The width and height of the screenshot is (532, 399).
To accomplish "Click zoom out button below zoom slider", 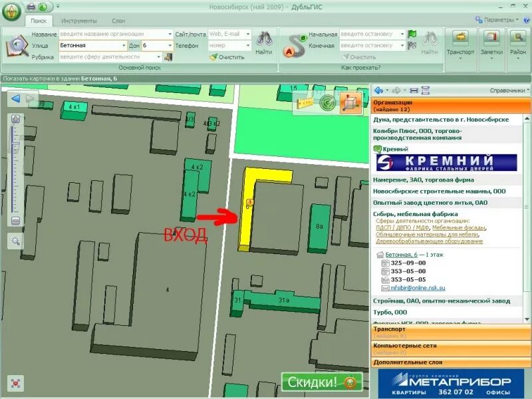I will [15, 221].
